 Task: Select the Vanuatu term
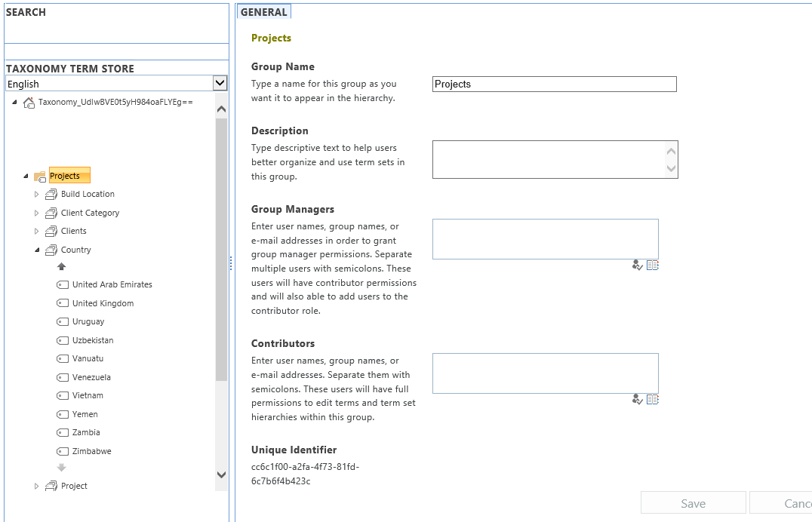88,358
